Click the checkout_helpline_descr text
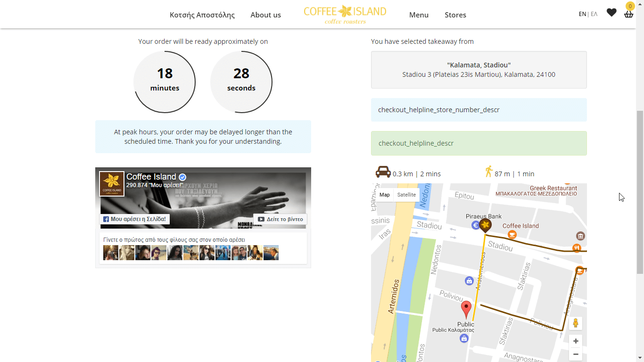This screenshot has width=644, height=362. click(x=416, y=143)
